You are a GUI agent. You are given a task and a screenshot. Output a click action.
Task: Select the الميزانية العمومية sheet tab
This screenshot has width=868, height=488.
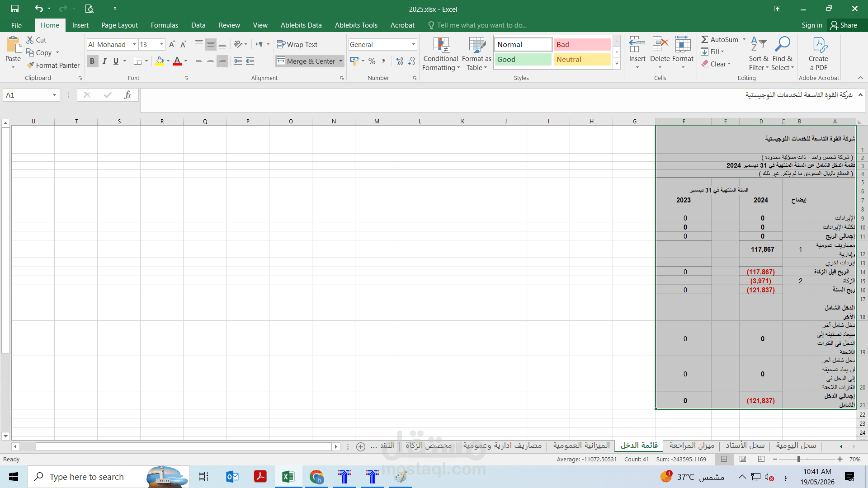(581, 446)
